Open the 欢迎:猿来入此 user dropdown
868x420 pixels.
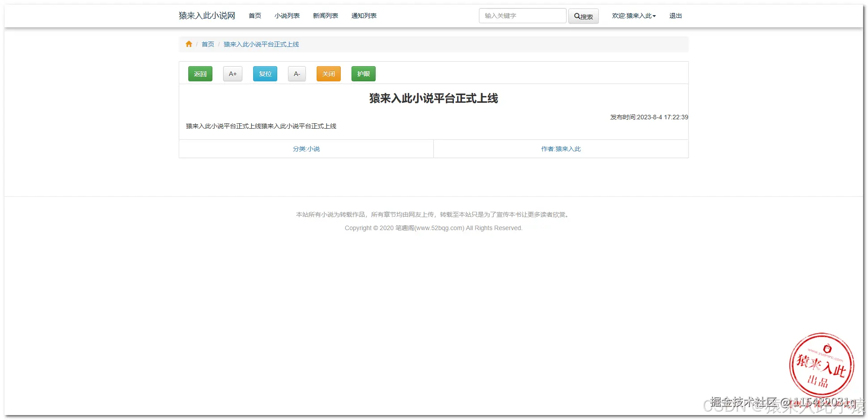[633, 16]
